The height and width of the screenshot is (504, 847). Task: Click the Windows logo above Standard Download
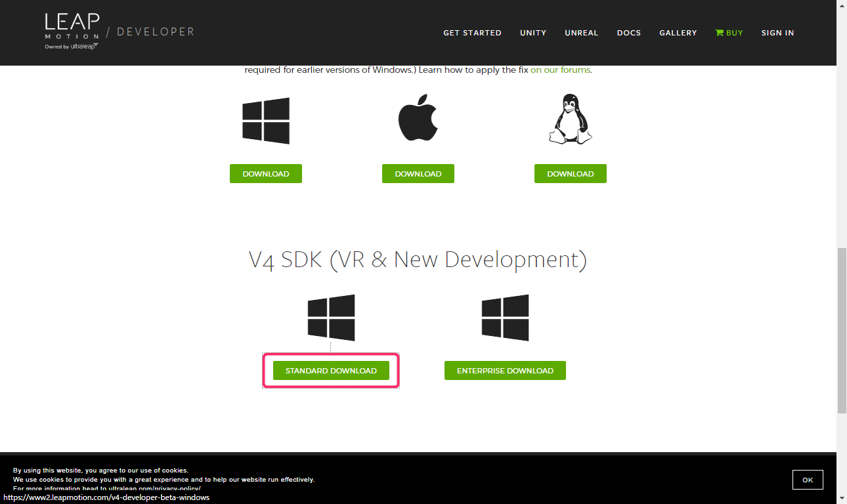(x=332, y=318)
